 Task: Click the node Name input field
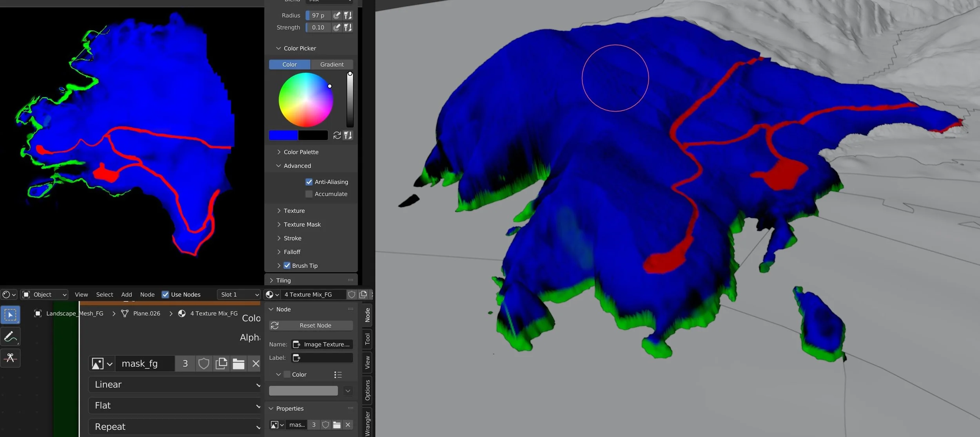tap(322, 344)
